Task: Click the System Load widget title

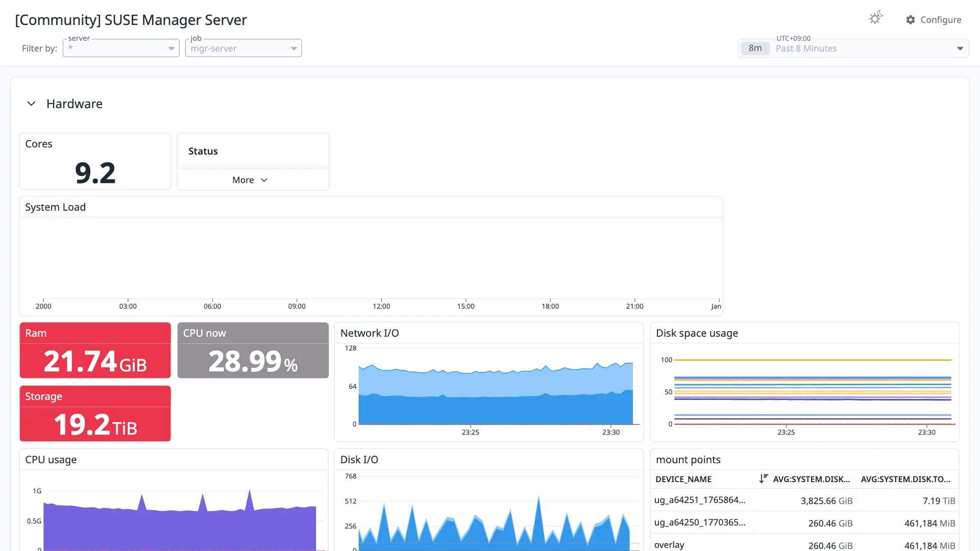Action: pos(55,207)
